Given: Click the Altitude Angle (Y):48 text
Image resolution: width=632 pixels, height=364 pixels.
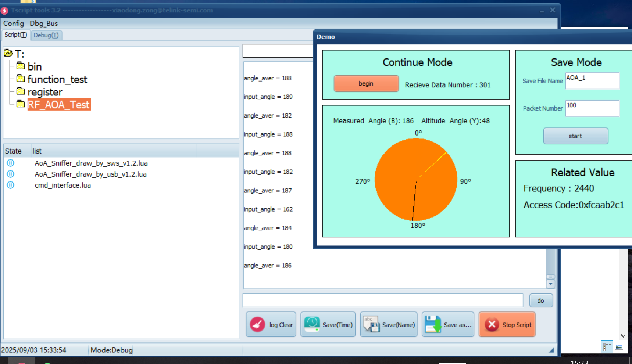Looking at the screenshot, I should (x=456, y=121).
